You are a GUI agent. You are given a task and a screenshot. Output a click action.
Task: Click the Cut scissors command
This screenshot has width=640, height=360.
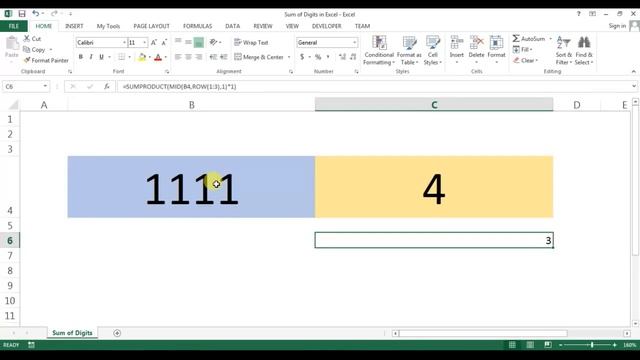coord(32,38)
